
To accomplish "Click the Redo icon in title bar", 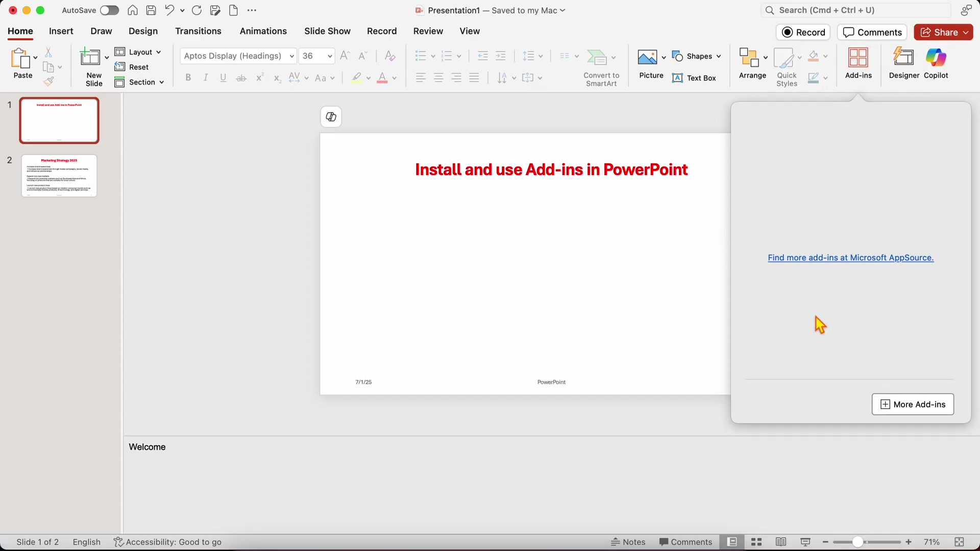I will (x=197, y=10).
